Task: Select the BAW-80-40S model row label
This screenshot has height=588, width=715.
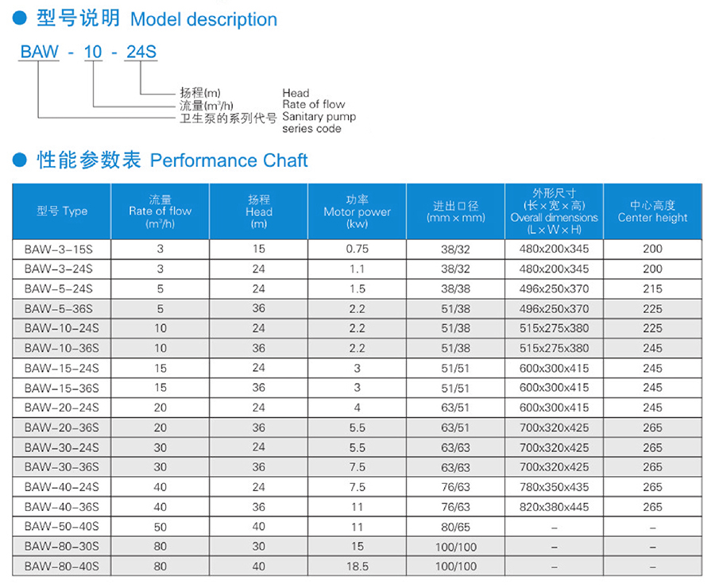Action: (x=62, y=567)
